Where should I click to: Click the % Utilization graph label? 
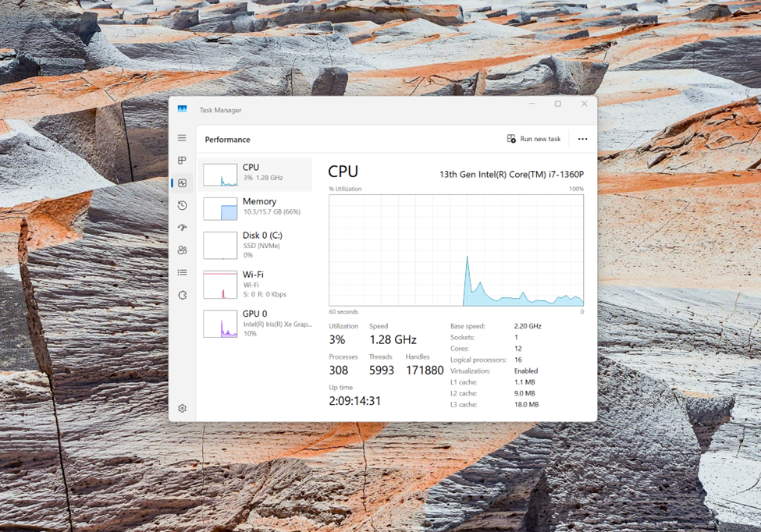(345, 189)
